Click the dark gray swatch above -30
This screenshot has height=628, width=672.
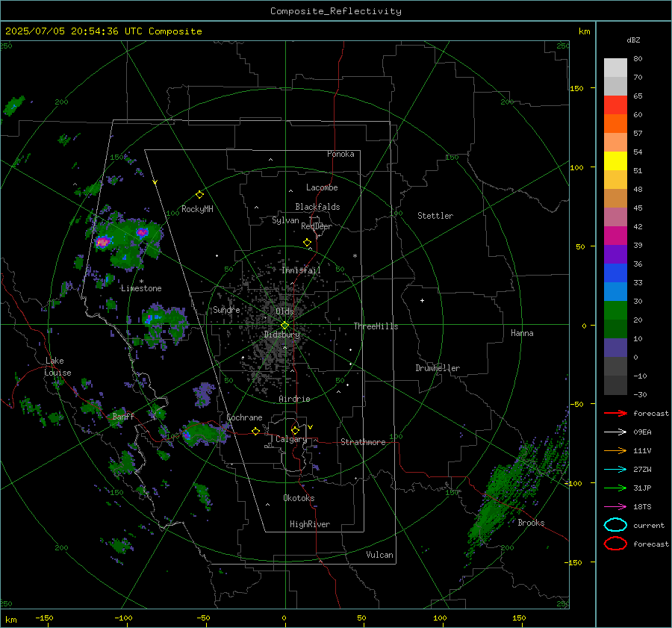coord(615,385)
